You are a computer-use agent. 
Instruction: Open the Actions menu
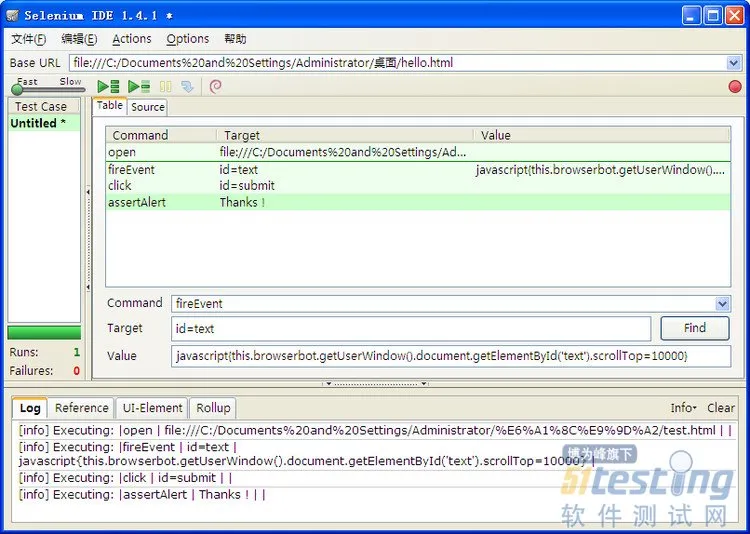[x=132, y=39]
